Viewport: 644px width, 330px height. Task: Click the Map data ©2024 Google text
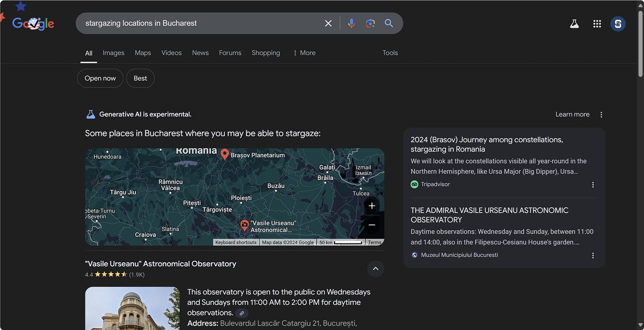click(x=287, y=242)
